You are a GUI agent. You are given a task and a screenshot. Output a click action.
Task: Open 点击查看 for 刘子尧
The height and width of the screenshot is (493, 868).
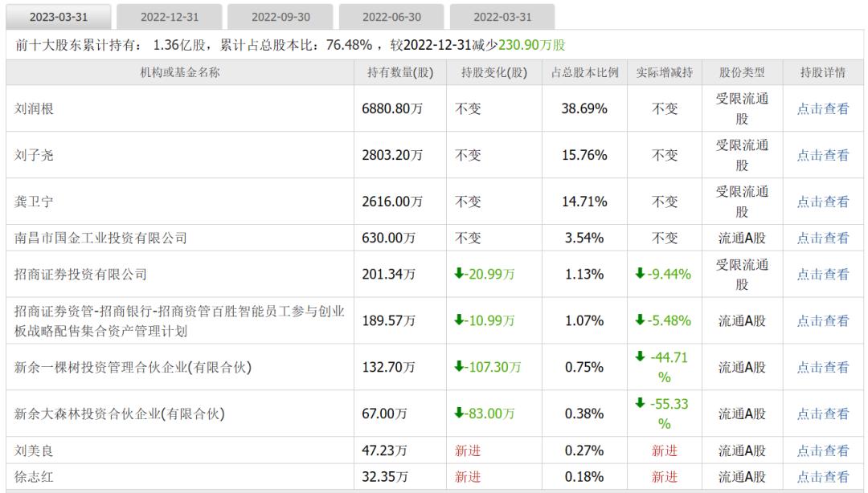tap(823, 156)
